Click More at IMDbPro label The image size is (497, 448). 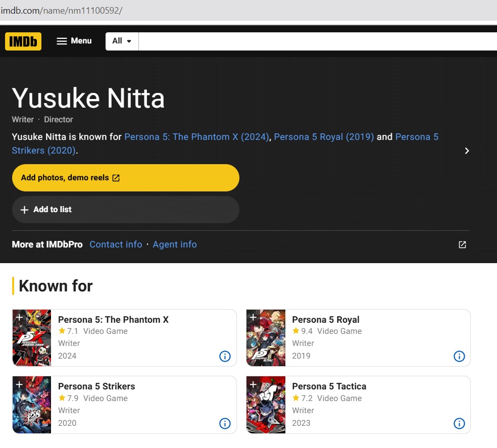[x=47, y=244]
